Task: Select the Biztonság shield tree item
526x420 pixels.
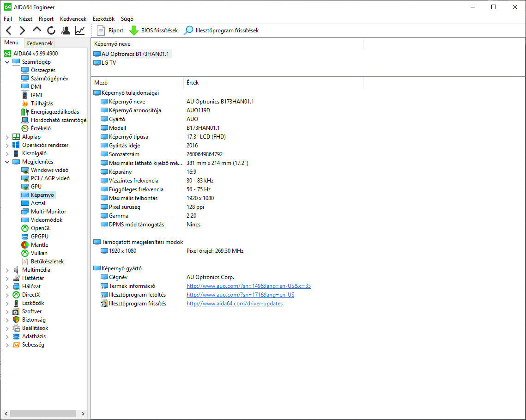Action: [x=34, y=320]
